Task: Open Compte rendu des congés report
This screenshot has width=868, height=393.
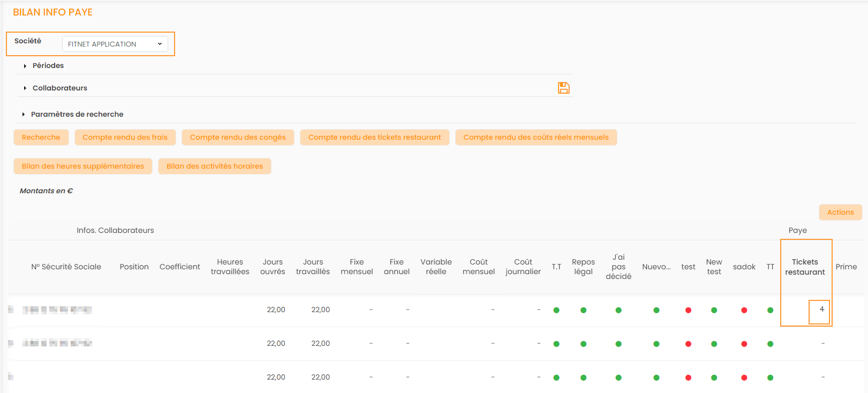Action: click(x=238, y=138)
